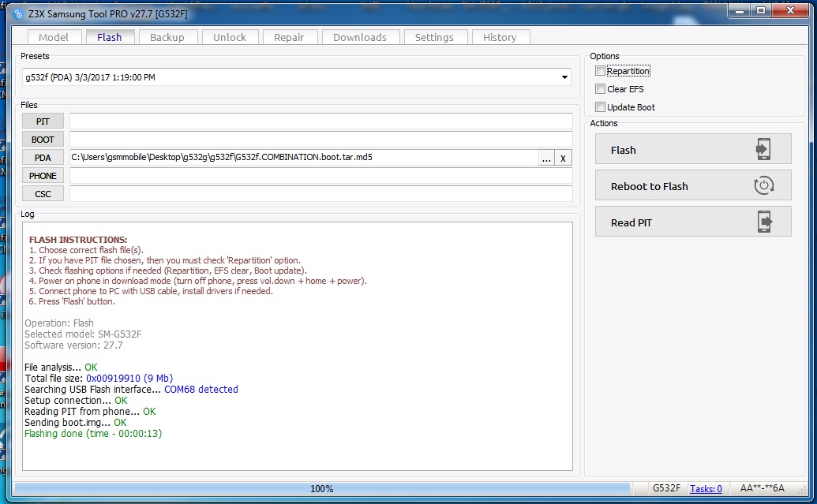Screen dimensions: 817x504
Task: Click 'FLASH INSTRUCTIONS:' heading in log
Action: point(78,240)
